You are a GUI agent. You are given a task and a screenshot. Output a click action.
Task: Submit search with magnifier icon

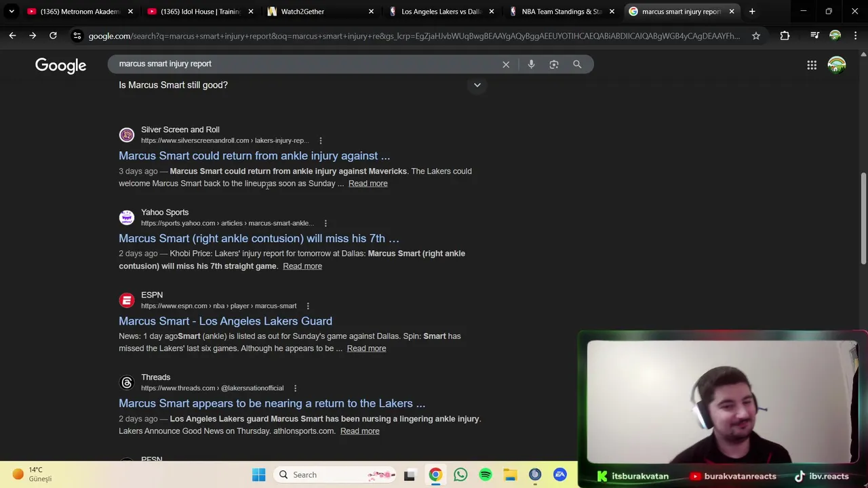coord(577,64)
